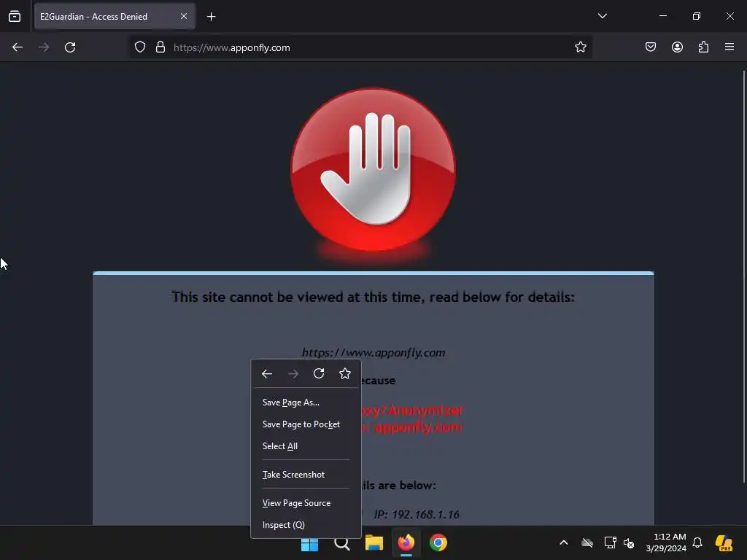747x560 pixels.
Task: Bookmark page via context menu star
Action: click(x=345, y=374)
